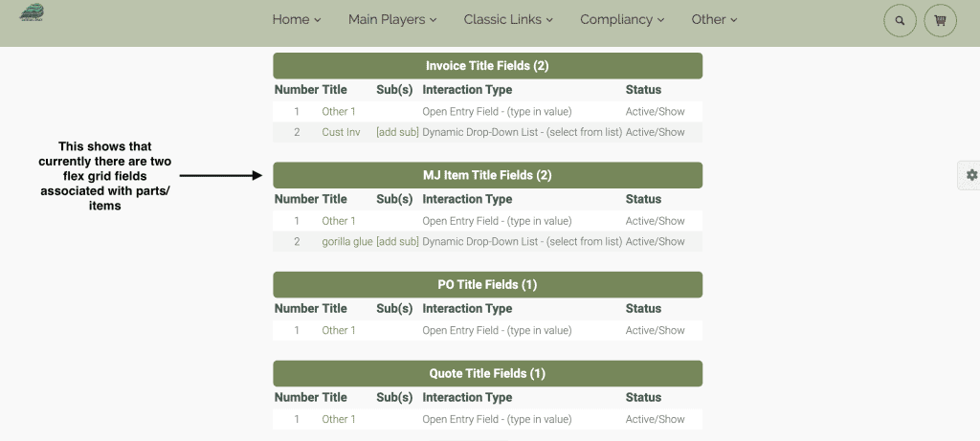Click add sub next to gorilla glue
This screenshot has height=441, width=980.
tap(397, 242)
